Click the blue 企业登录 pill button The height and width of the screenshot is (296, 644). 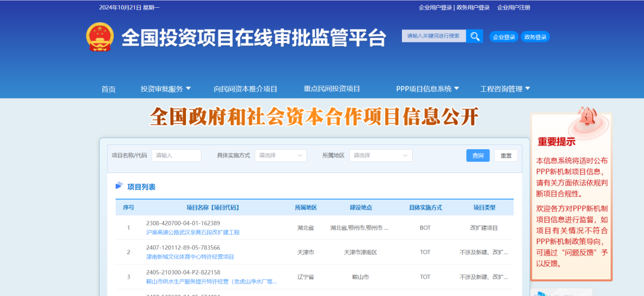coord(504,37)
